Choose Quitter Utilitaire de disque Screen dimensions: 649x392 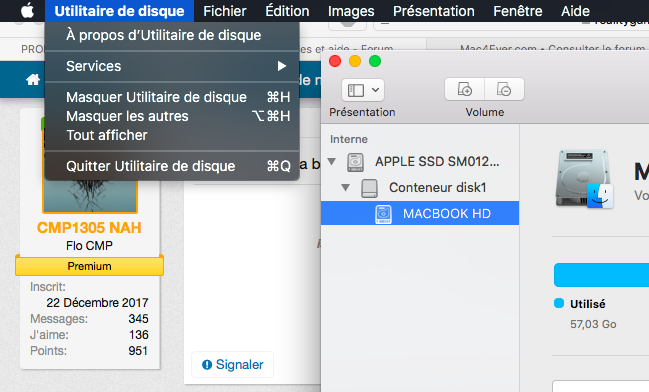click(172, 166)
